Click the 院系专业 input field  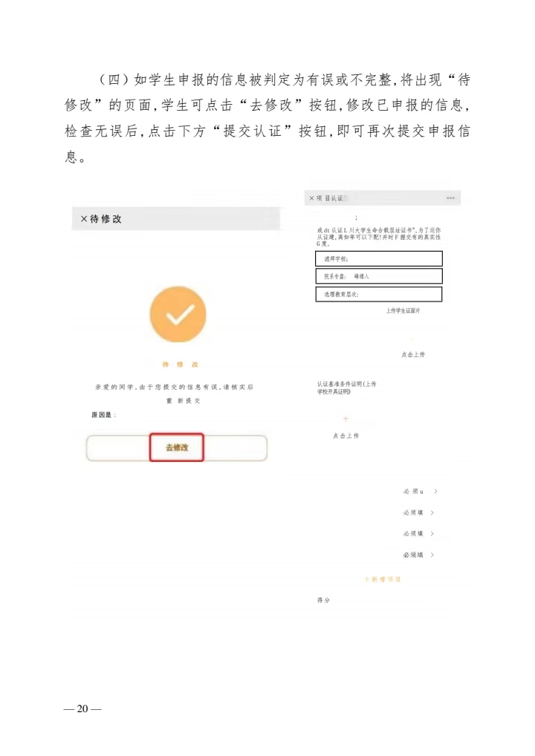point(379,276)
